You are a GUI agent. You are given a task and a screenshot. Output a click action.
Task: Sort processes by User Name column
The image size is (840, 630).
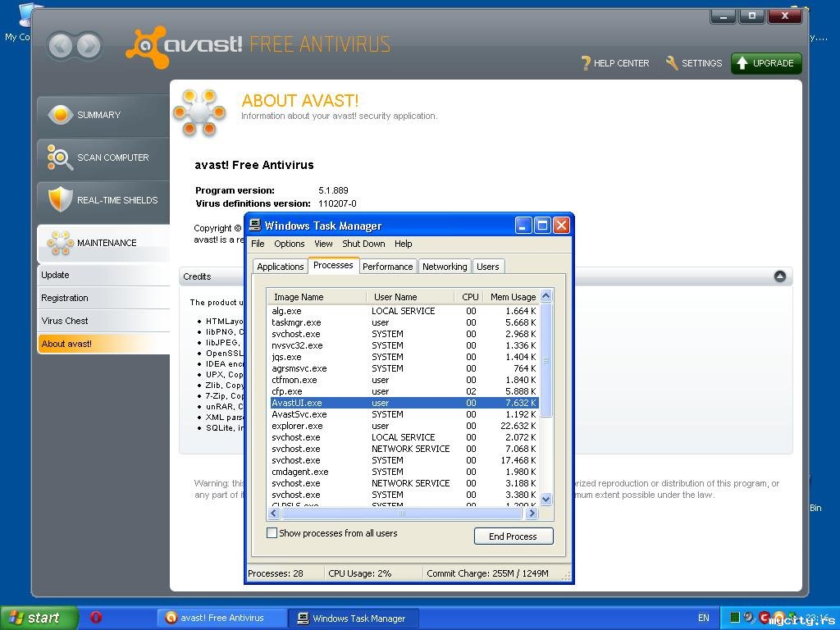click(410, 297)
